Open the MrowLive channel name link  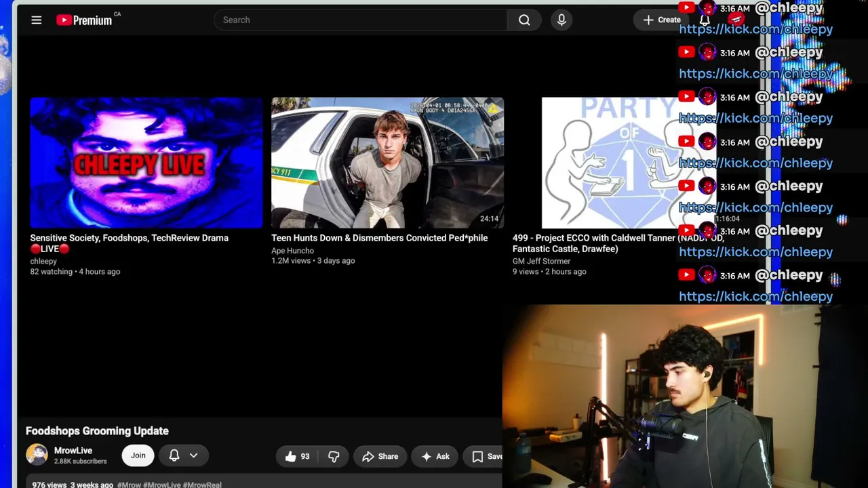pos(73,451)
